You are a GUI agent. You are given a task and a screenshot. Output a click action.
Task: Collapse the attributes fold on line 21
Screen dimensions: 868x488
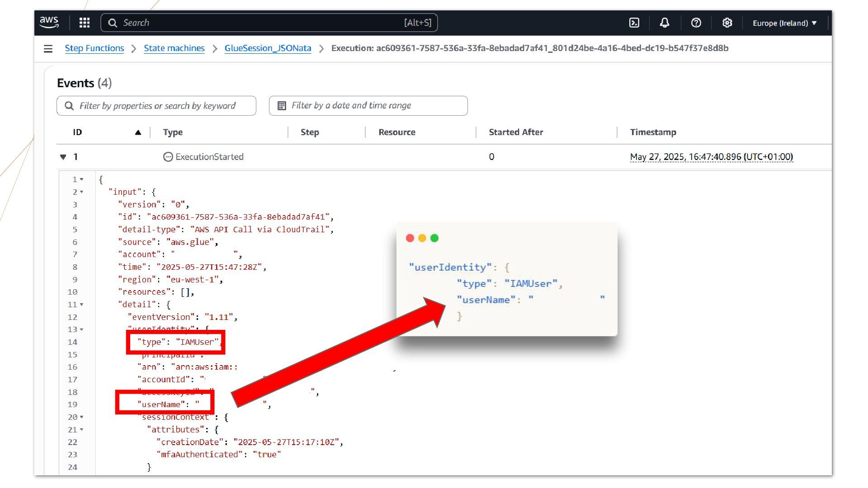pyautogui.click(x=82, y=430)
